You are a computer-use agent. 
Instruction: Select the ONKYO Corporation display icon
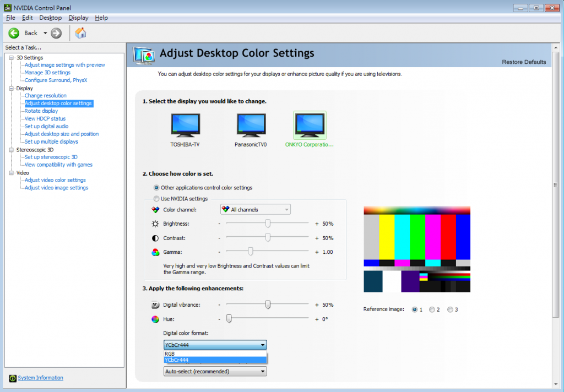click(x=310, y=125)
